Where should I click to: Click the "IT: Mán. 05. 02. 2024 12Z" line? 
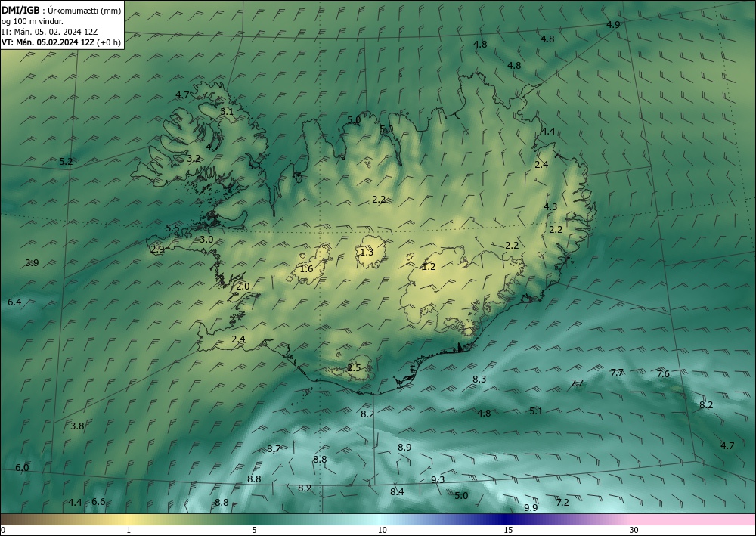[x=50, y=32]
